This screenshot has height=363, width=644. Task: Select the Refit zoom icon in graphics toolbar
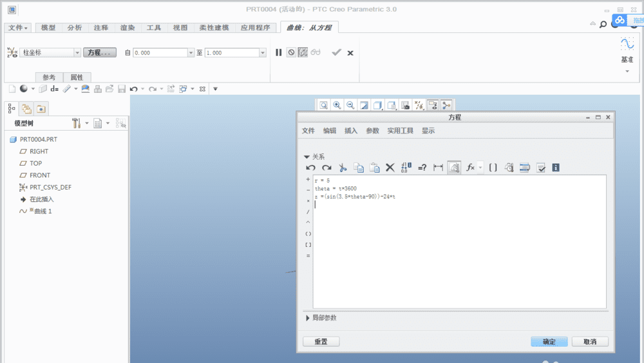click(x=324, y=106)
